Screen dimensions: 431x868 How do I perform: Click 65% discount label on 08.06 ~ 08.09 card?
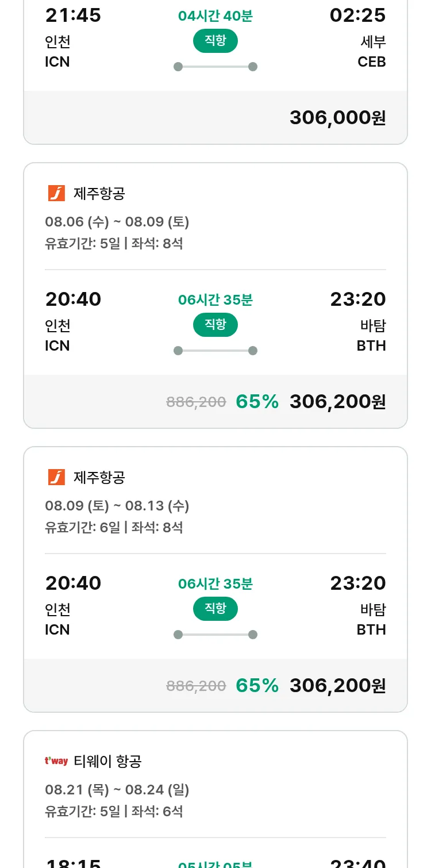[x=257, y=401]
